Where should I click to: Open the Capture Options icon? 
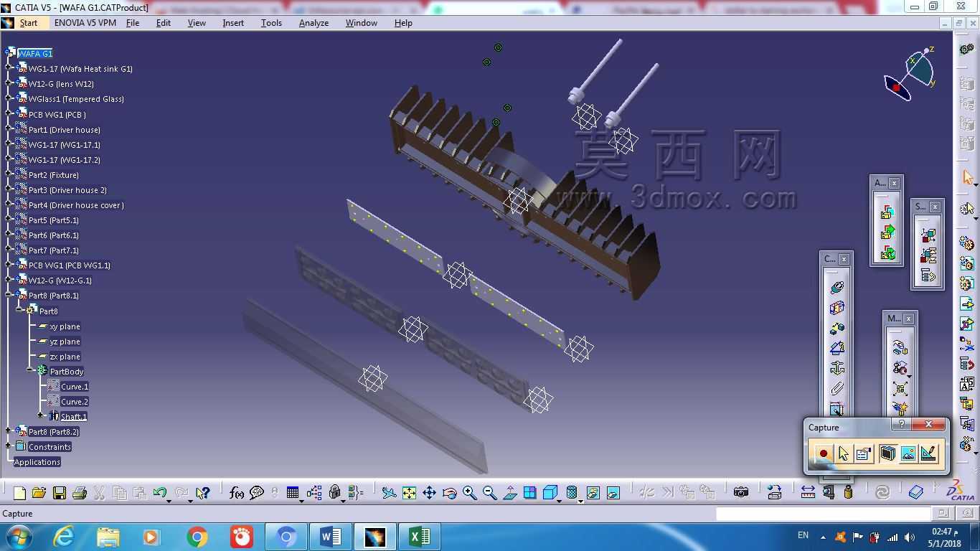pyautogui.click(x=864, y=453)
